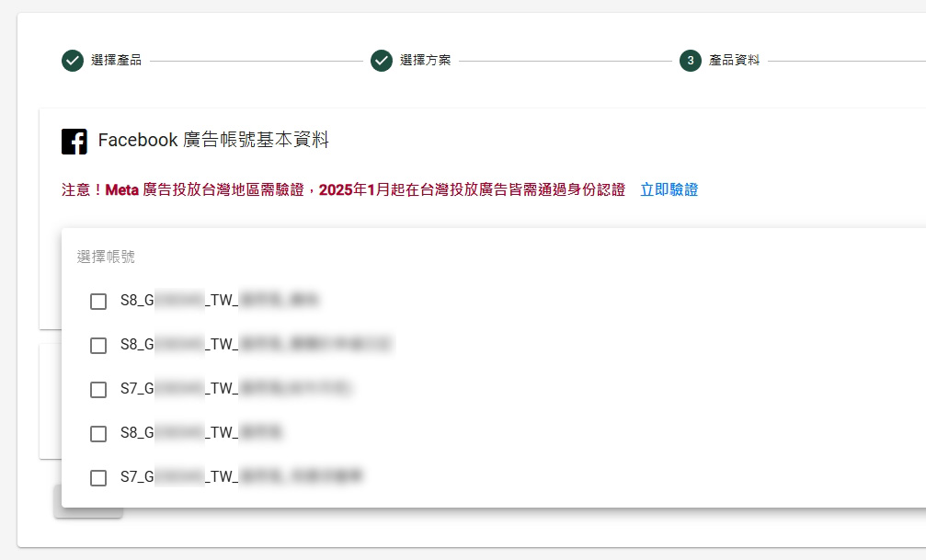The height and width of the screenshot is (560, 926).
Task: Click the step 3 number circle icon
Action: pos(691,61)
